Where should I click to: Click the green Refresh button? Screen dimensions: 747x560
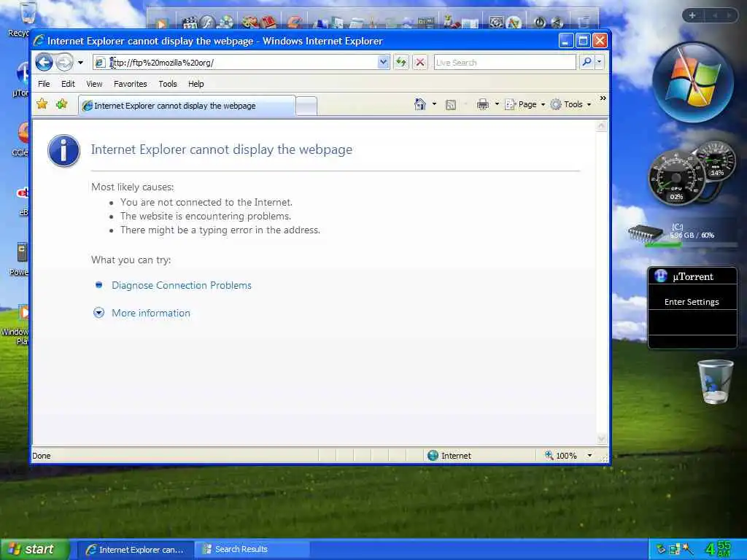pos(401,63)
